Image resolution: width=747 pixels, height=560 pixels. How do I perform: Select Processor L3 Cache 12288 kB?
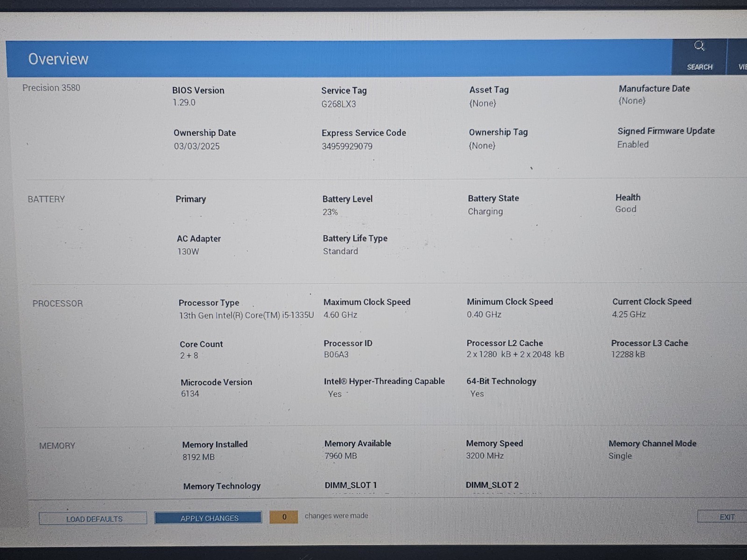click(628, 354)
